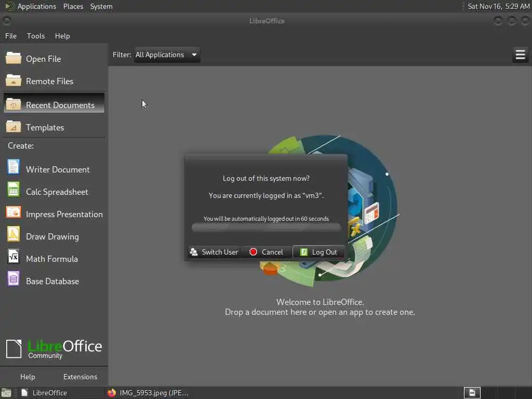Open the Tools menu
The width and height of the screenshot is (532, 399).
36,36
